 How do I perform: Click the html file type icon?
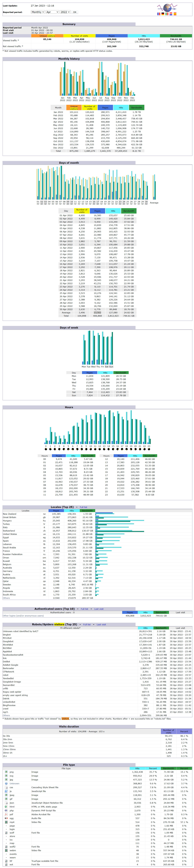(6, 807)
